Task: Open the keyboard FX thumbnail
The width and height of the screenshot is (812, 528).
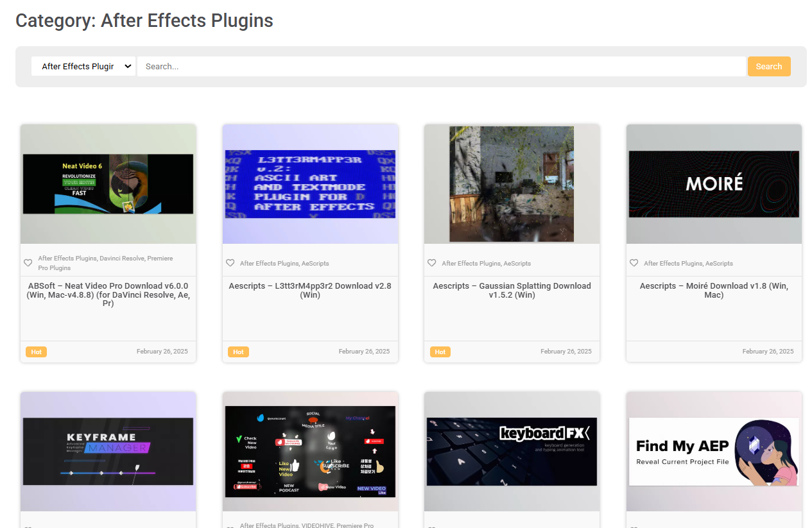Action: point(512,452)
